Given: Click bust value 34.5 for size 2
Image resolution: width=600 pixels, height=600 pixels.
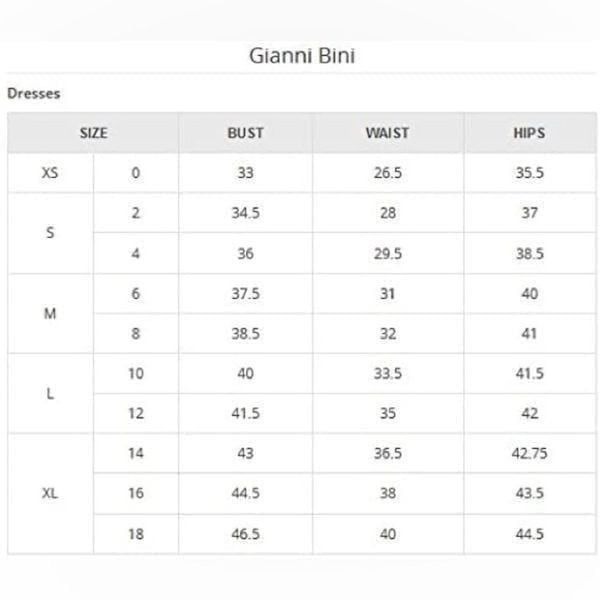Looking at the screenshot, I should coord(245,213).
